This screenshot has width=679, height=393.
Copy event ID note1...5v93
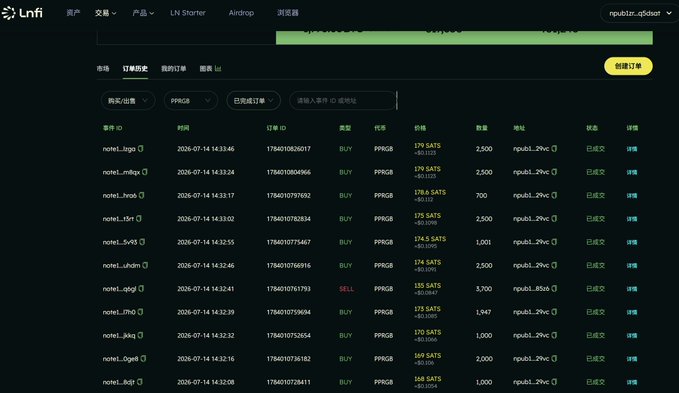(142, 242)
